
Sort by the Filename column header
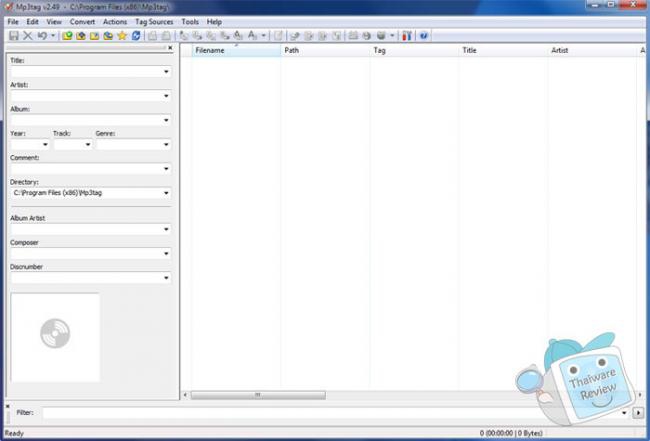pos(236,50)
